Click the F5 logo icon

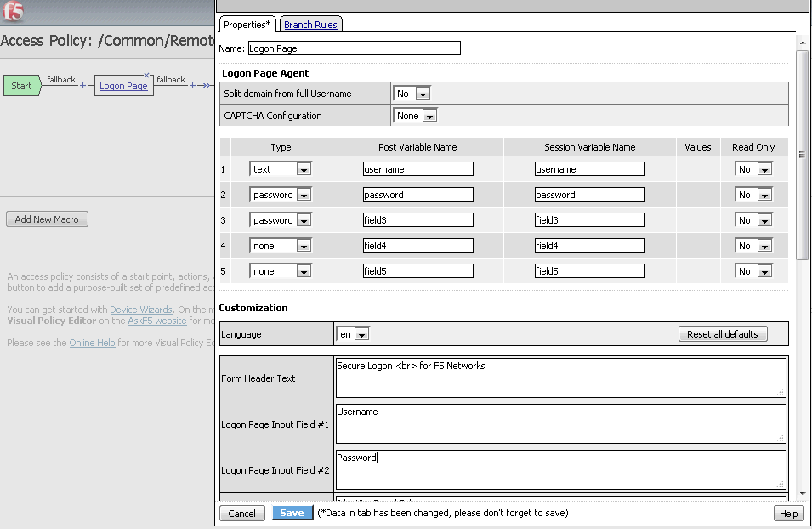(x=14, y=11)
